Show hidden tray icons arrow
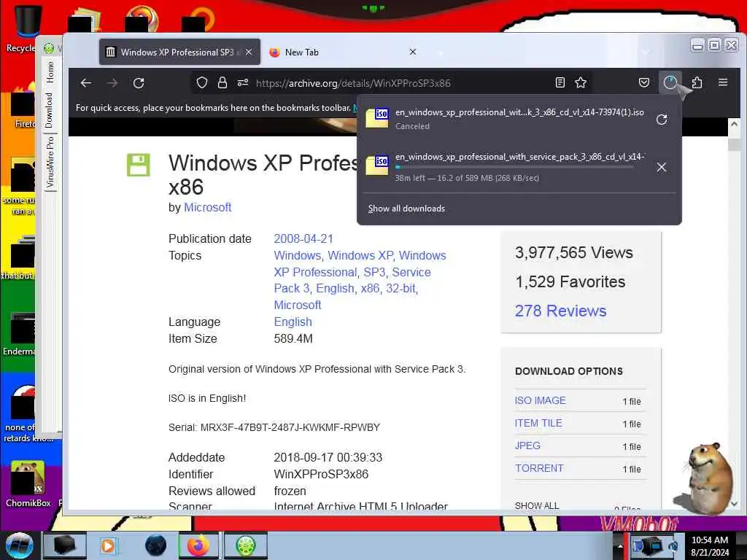This screenshot has height=560, width=747. coord(619,545)
